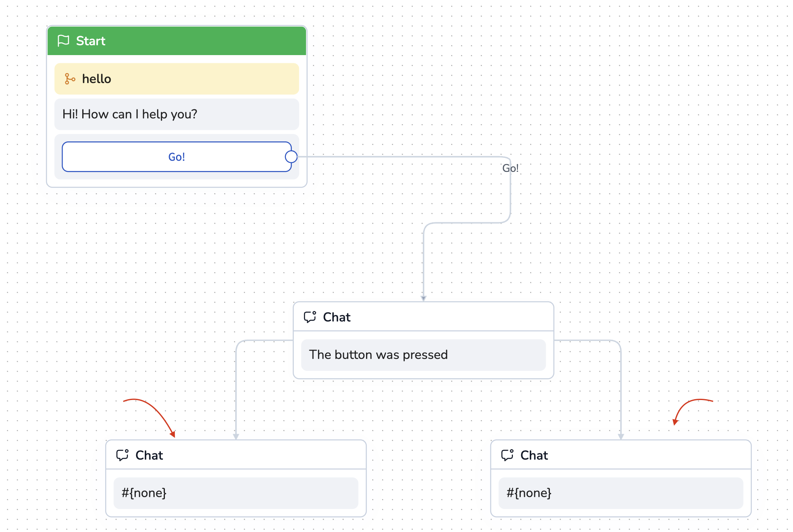793x532 pixels.
Task: Select the middle Chat node title
Action: point(336,317)
